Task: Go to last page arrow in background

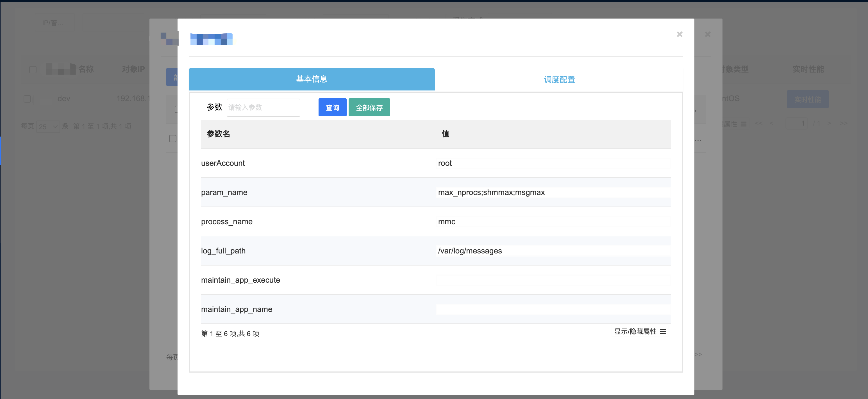Action: 843,123
